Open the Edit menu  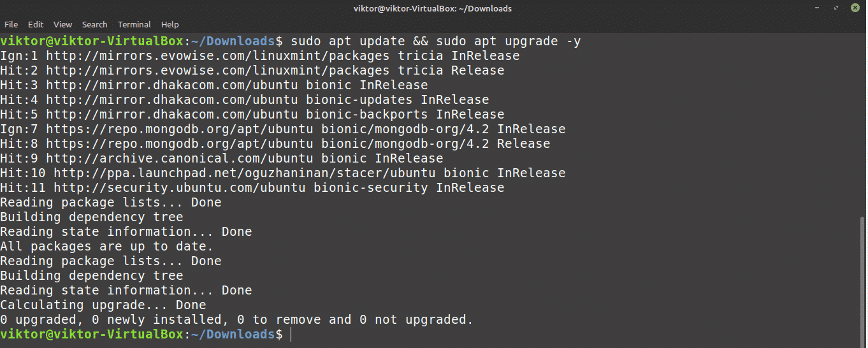pyautogui.click(x=36, y=24)
